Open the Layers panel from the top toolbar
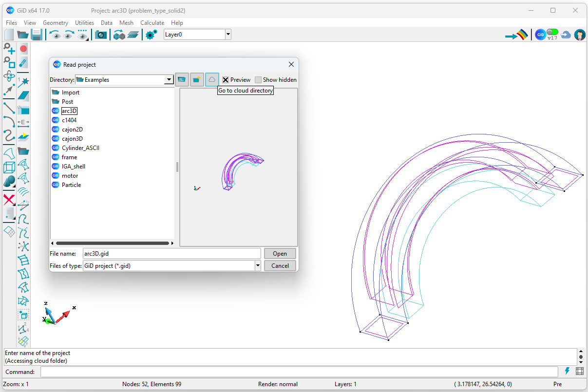The image size is (588, 392). coord(134,34)
